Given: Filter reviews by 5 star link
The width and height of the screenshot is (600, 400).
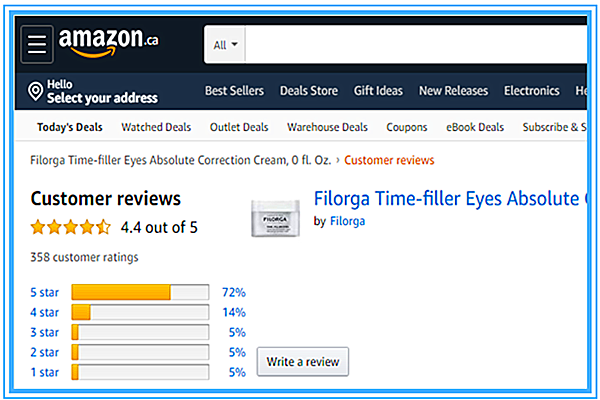Looking at the screenshot, I should click(x=46, y=293).
